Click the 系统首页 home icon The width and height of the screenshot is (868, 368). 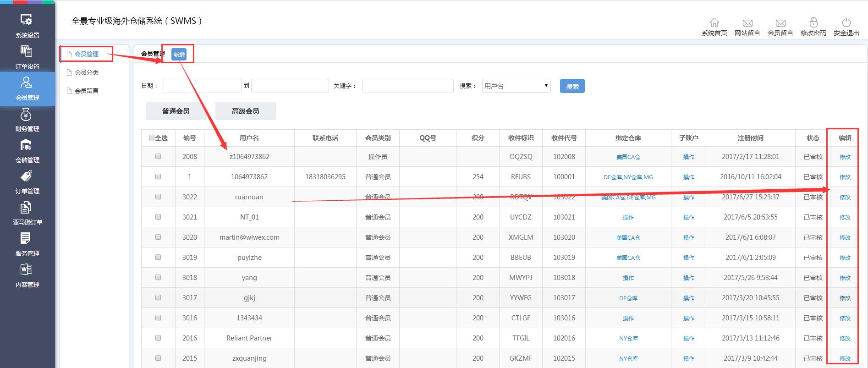(714, 23)
